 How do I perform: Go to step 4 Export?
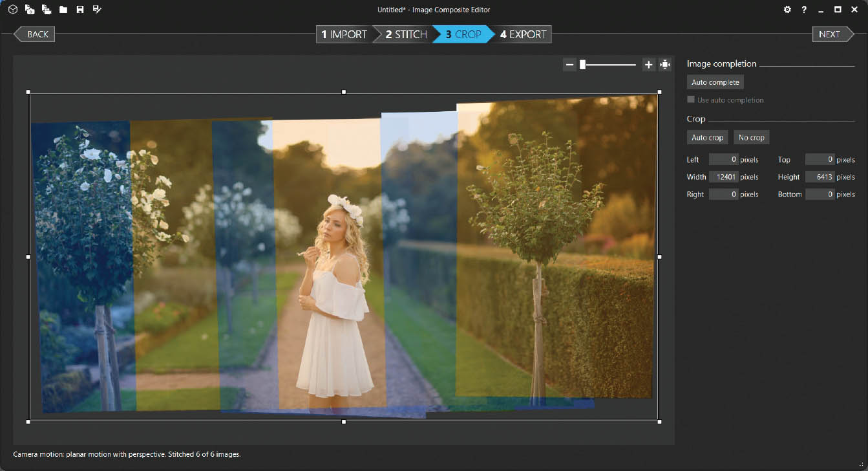click(x=523, y=34)
